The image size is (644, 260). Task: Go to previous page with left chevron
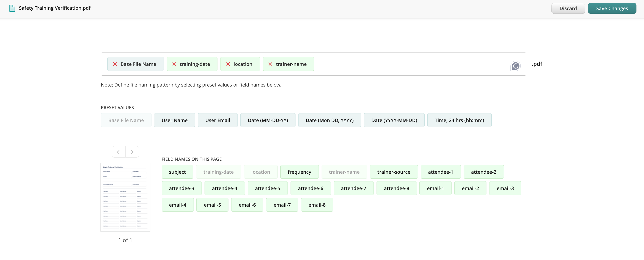click(x=119, y=152)
